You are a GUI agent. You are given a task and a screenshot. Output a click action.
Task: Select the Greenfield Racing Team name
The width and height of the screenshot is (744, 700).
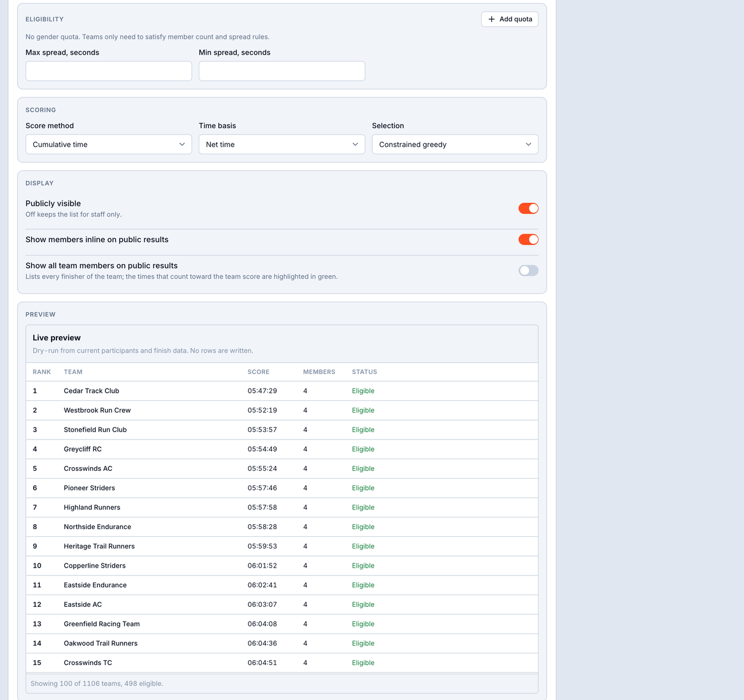(x=102, y=624)
